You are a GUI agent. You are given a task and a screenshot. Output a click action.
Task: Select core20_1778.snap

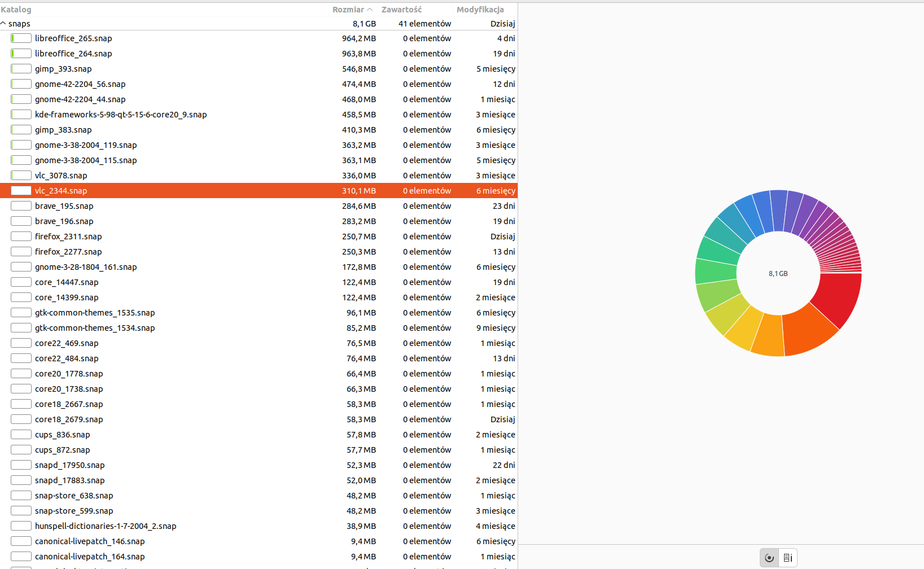(259, 374)
